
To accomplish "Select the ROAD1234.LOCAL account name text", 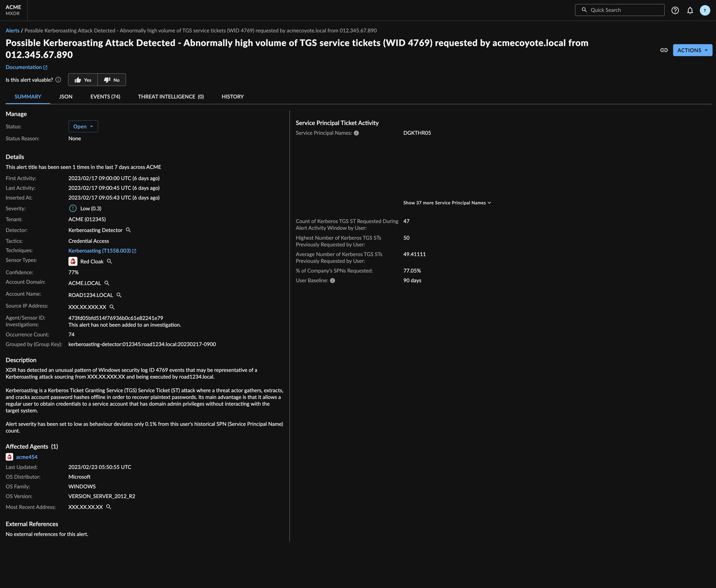I will pyautogui.click(x=90, y=295).
